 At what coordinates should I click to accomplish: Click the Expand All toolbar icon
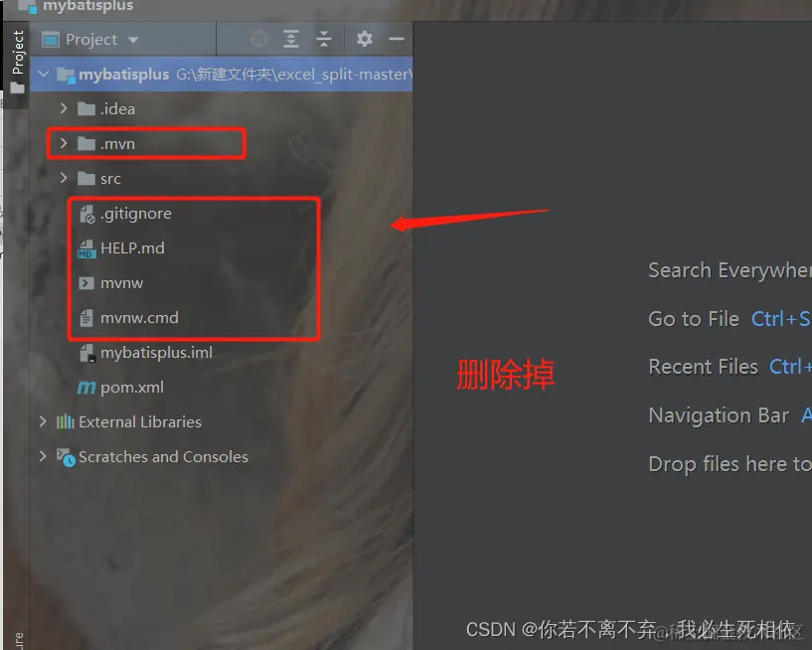pos(291,39)
